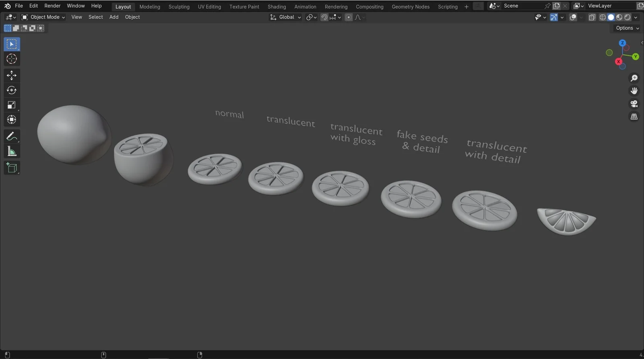Select the Transform tool
This screenshot has width=644, height=359.
pyautogui.click(x=12, y=120)
